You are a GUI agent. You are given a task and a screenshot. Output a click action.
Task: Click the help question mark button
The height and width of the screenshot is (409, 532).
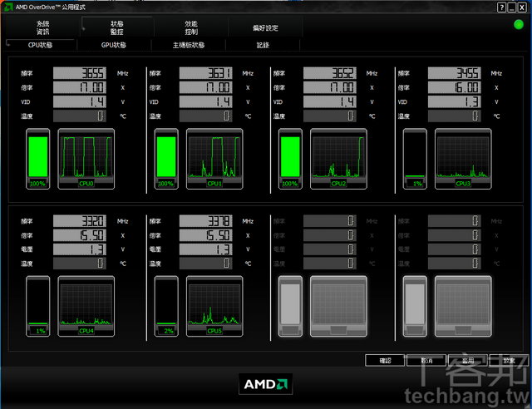pos(502,7)
